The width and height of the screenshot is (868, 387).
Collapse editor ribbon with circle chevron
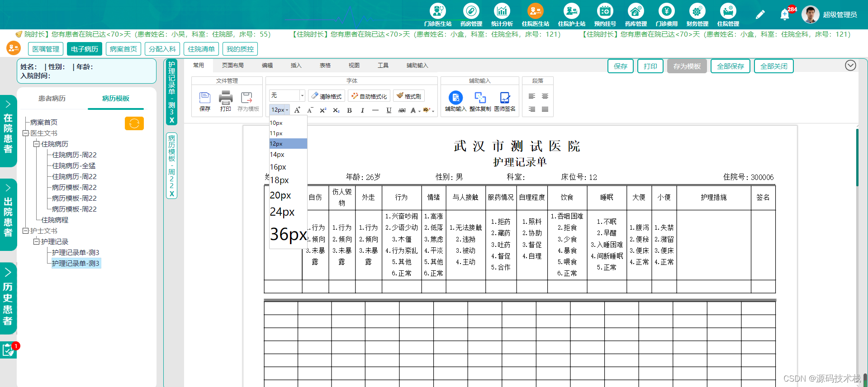[x=850, y=66]
